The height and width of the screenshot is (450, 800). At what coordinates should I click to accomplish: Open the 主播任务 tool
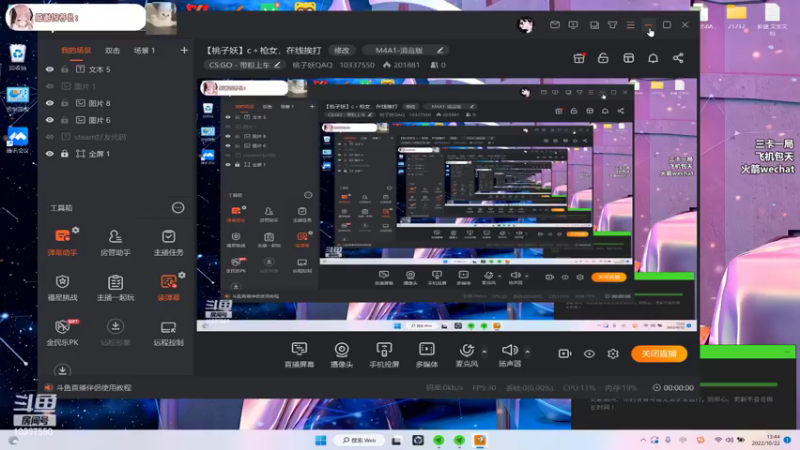tap(168, 242)
